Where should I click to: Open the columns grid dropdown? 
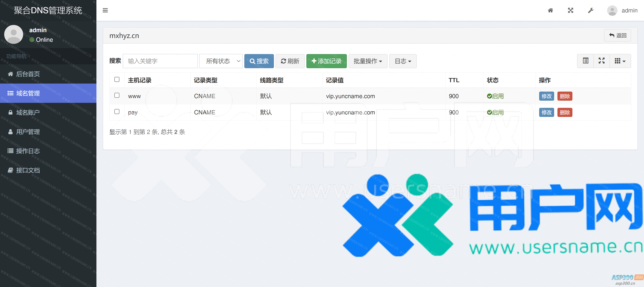[620, 61]
